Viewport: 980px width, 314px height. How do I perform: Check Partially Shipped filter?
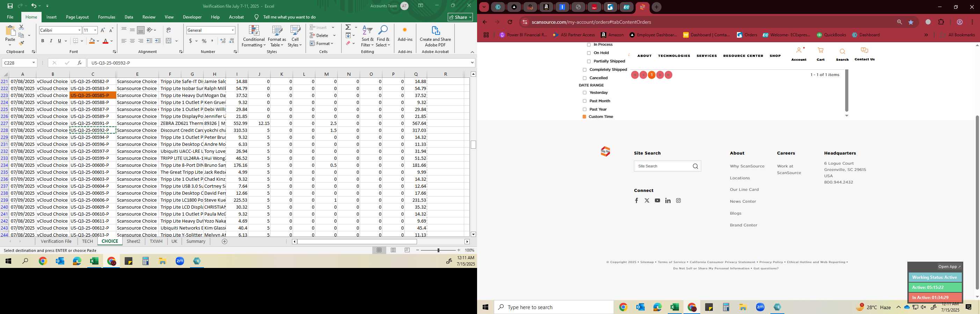[x=589, y=62]
